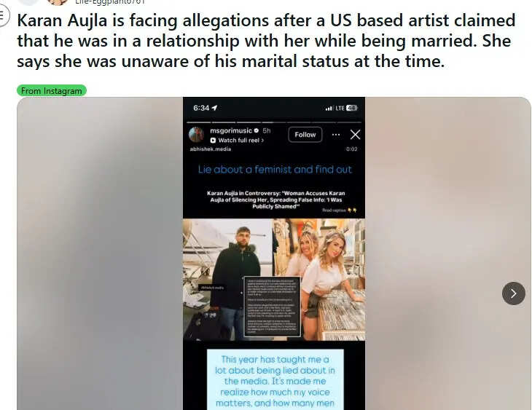Click the LTE battery indicator

[x=351, y=109]
